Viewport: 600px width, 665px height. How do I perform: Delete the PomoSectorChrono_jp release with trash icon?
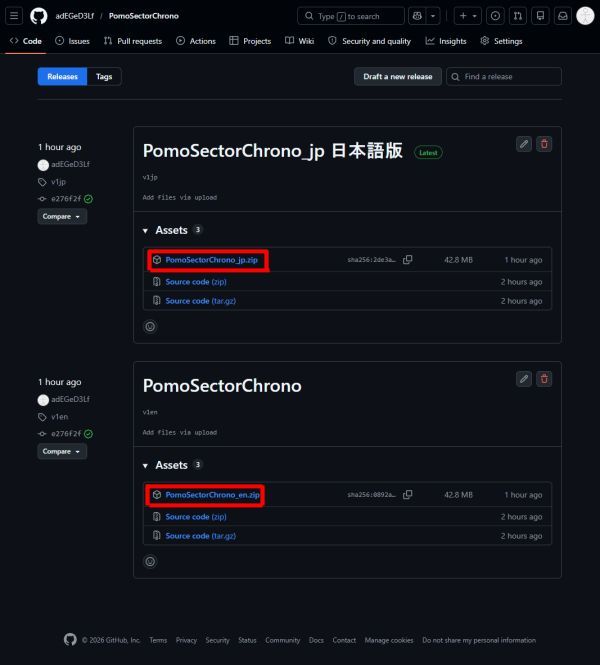544,144
